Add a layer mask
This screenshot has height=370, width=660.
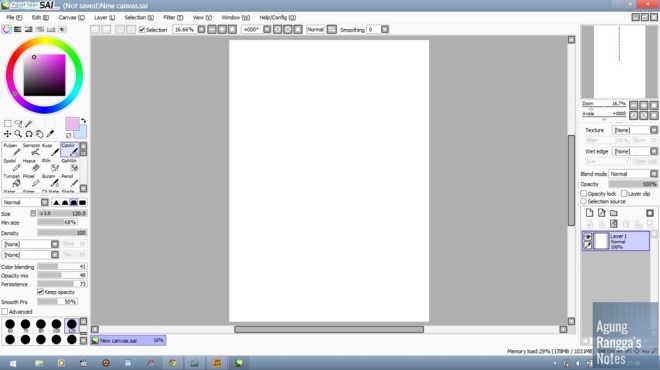[650, 213]
